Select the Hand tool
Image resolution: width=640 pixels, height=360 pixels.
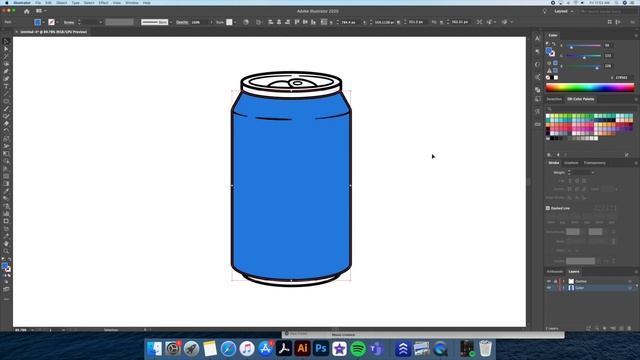[x=6, y=244]
